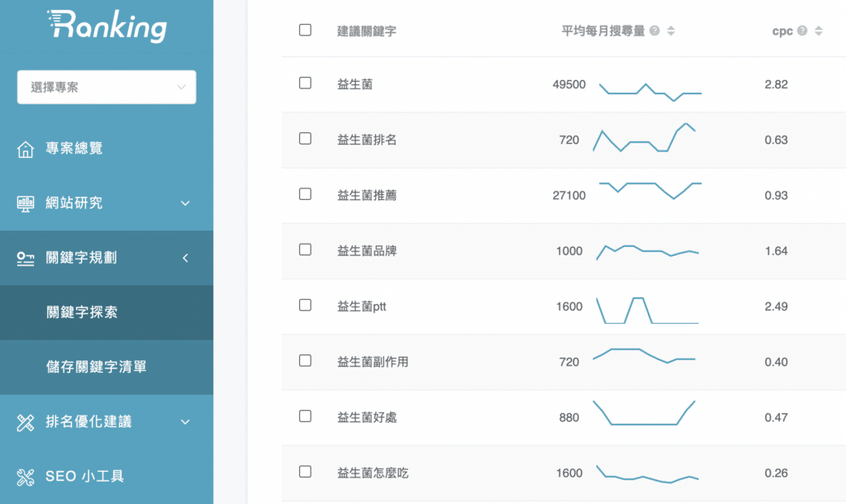This screenshot has height=504, width=846.
Task: Sort by cpc column arrows
Action: [819, 31]
